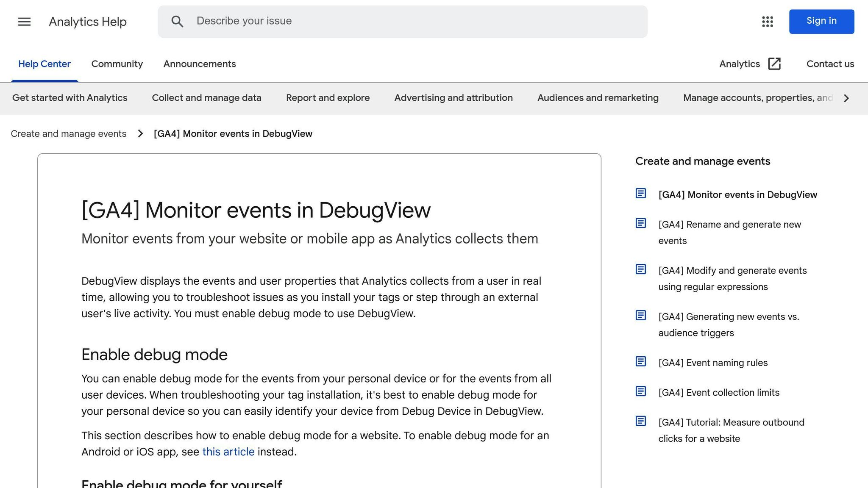Click article icon beside Rename and generate new events
868x488 pixels.
click(641, 223)
